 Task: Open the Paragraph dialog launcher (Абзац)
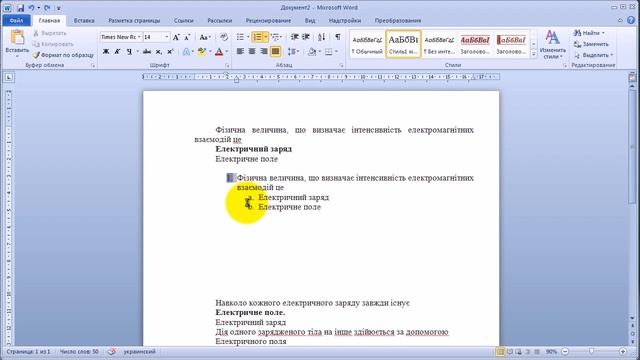coord(341,65)
